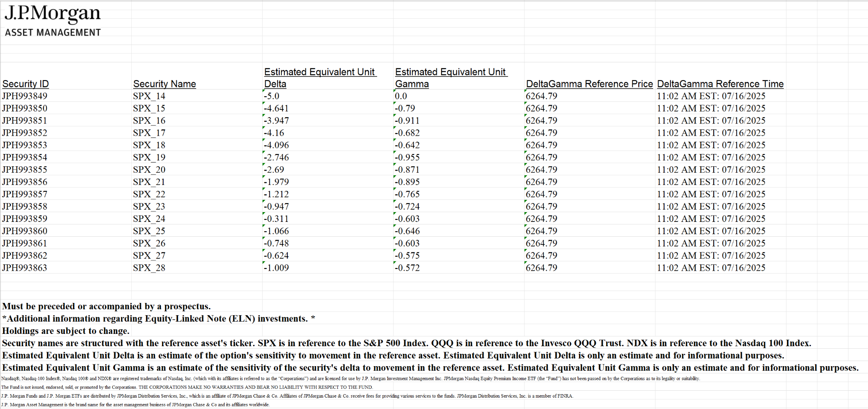Screen dimensions: 868x409
Task: Click security name SPX_21
Action: pyautogui.click(x=149, y=182)
